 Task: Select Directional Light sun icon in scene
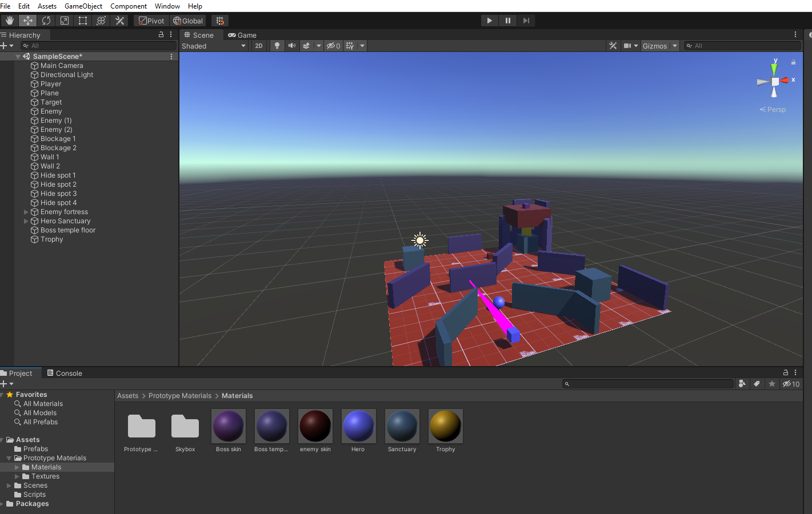pos(420,240)
